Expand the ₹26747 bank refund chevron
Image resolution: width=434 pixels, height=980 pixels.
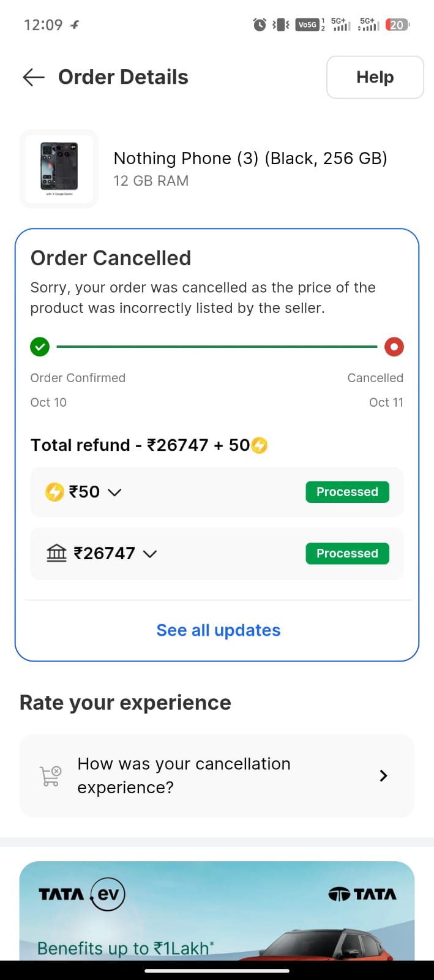coord(150,554)
